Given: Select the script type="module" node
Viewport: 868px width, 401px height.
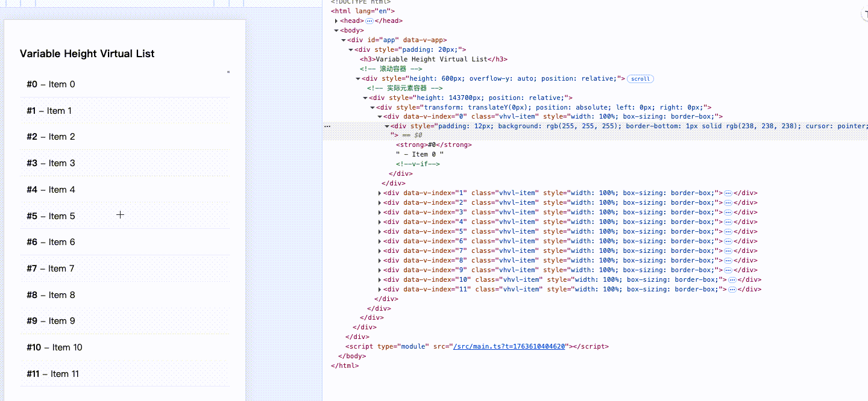Looking at the screenshot, I should tap(477, 347).
